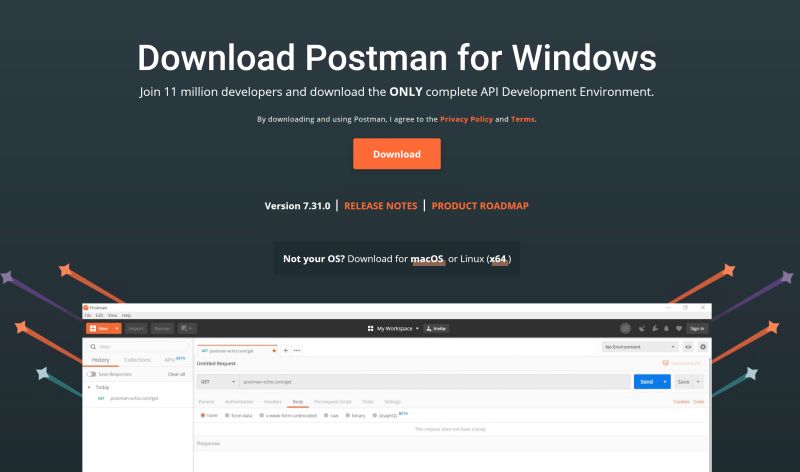Expand the Save button dropdown arrow
This screenshot has width=800, height=472.
tap(698, 382)
